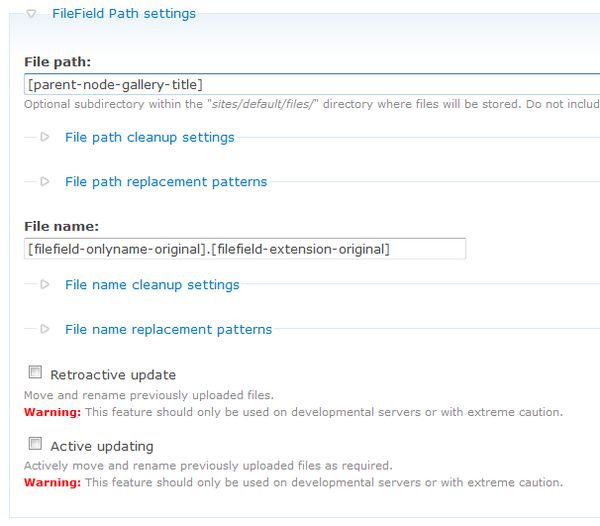Collapse the FileField Path settings triangle
This screenshot has width=600, height=526.
(31, 14)
